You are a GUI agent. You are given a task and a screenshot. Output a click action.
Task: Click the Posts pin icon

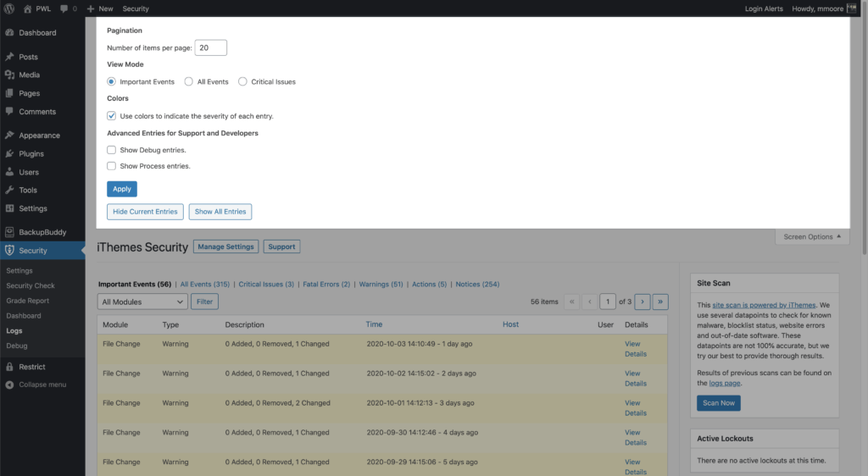(x=9, y=57)
